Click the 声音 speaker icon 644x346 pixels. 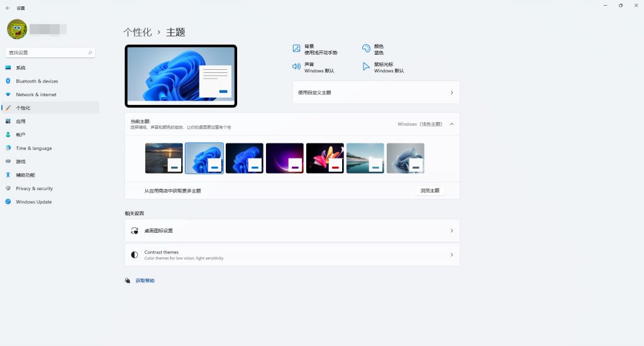(296, 67)
